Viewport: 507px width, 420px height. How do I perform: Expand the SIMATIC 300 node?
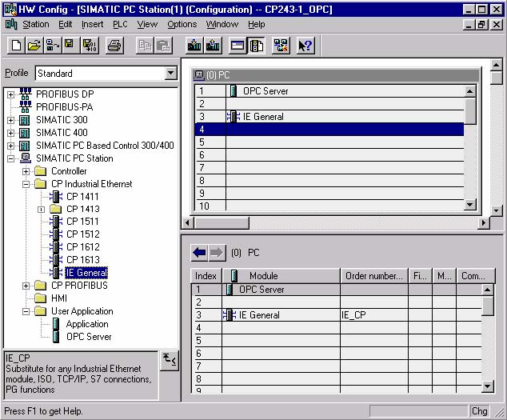tap(10, 120)
